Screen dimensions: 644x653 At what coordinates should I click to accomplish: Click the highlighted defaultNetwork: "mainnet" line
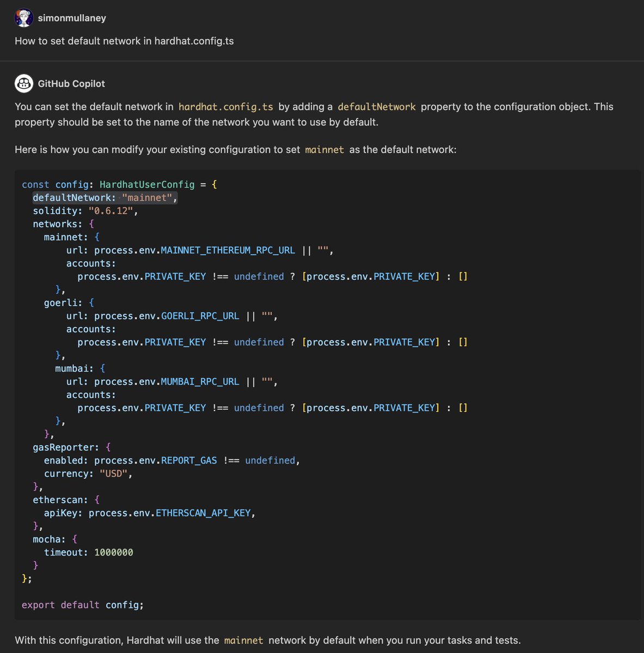pyautogui.click(x=105, y=198)
